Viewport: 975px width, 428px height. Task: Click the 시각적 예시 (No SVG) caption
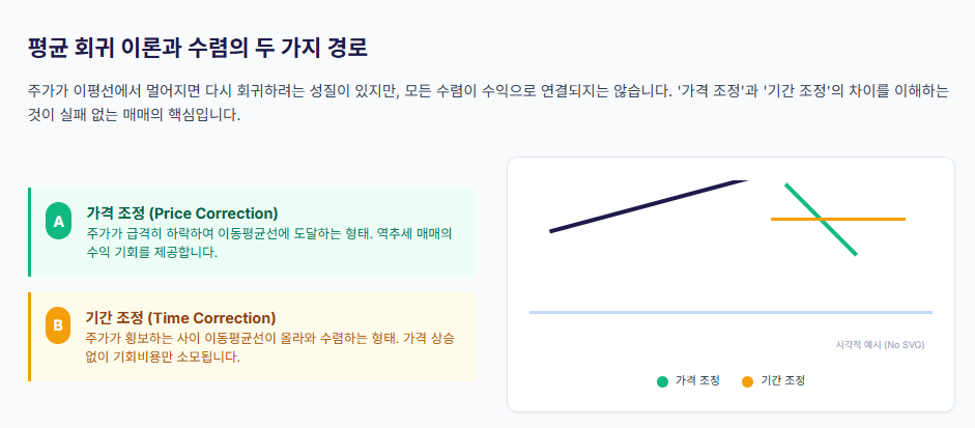pos(880,345)
